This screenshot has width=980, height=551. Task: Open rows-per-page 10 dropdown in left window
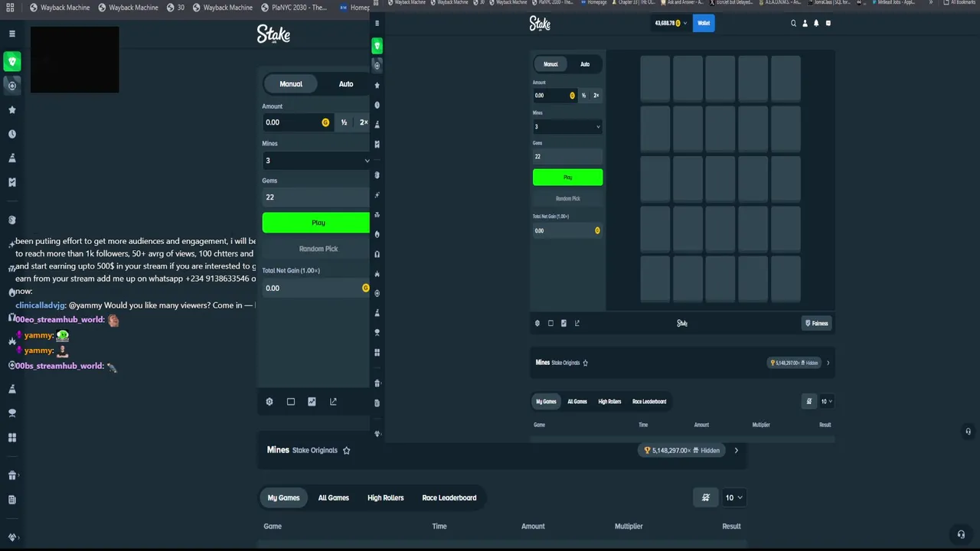(734, 497)
